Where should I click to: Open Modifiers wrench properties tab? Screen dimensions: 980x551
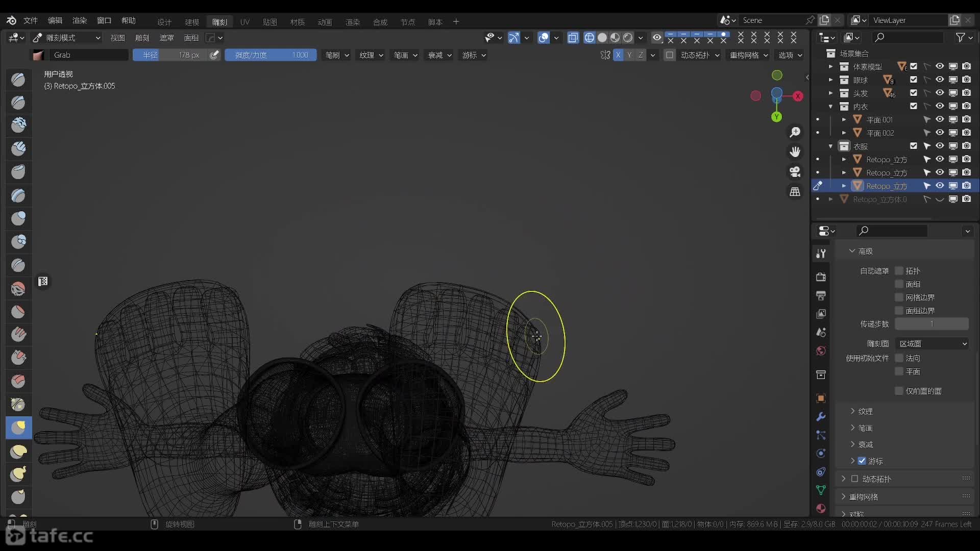821,417
